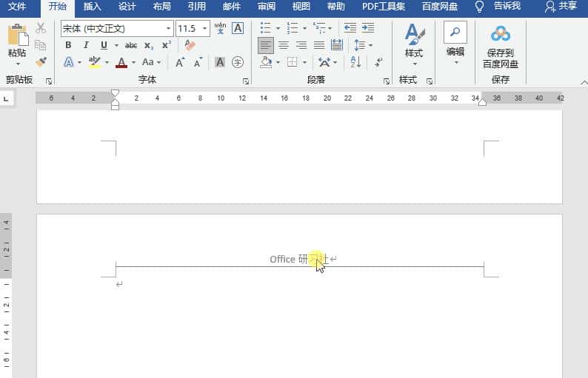
Task: Select the Format Painter brush
Action: [41, 62]
